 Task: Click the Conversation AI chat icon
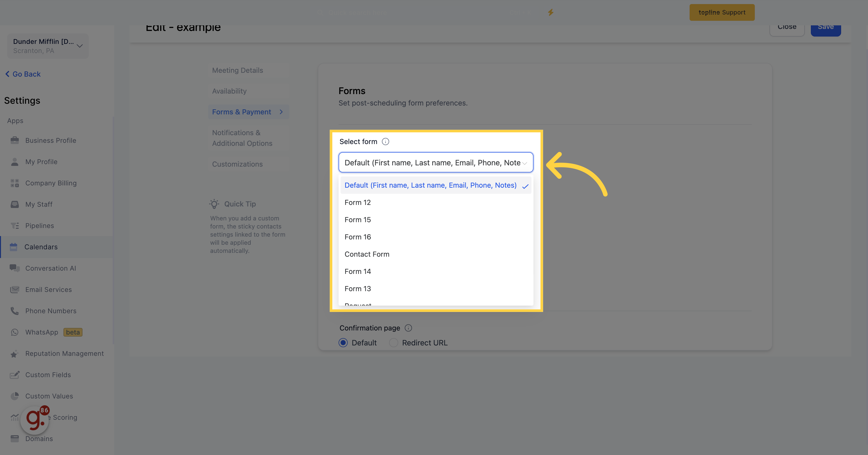tap(14, 268)
